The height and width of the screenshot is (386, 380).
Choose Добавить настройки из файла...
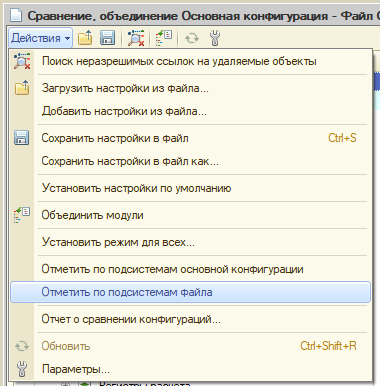coord(191,111)
